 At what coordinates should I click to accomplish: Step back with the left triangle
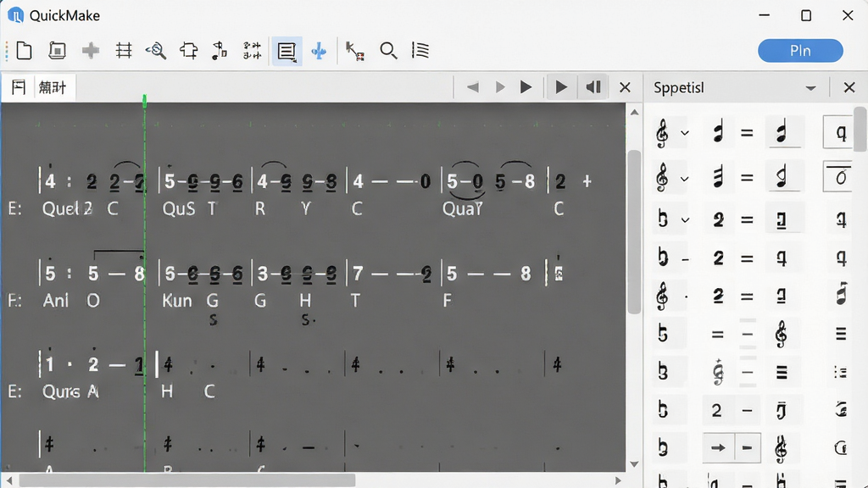(473, 87)
